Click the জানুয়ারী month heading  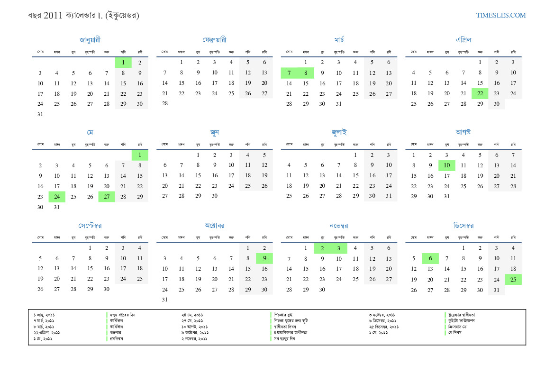coord(90,40)
